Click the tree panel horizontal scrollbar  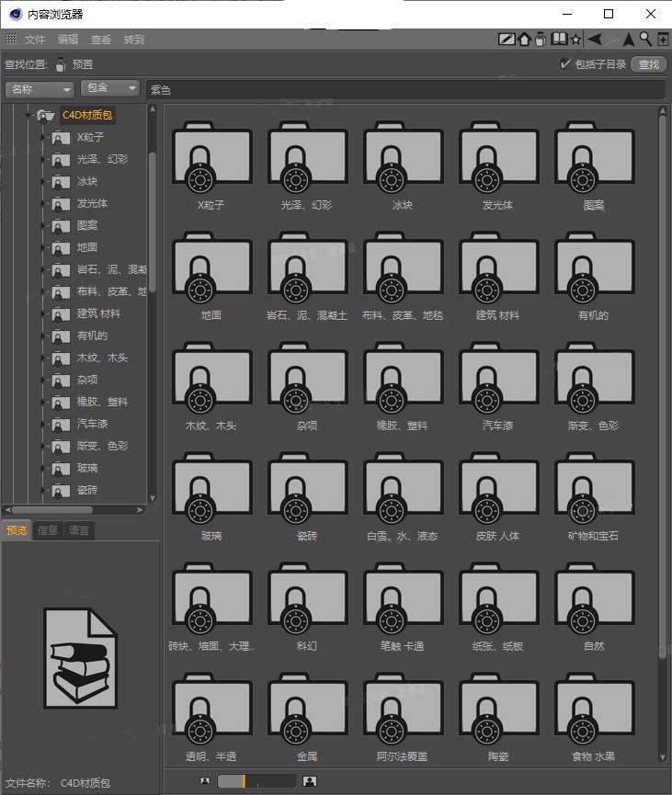tap(52, 509)
